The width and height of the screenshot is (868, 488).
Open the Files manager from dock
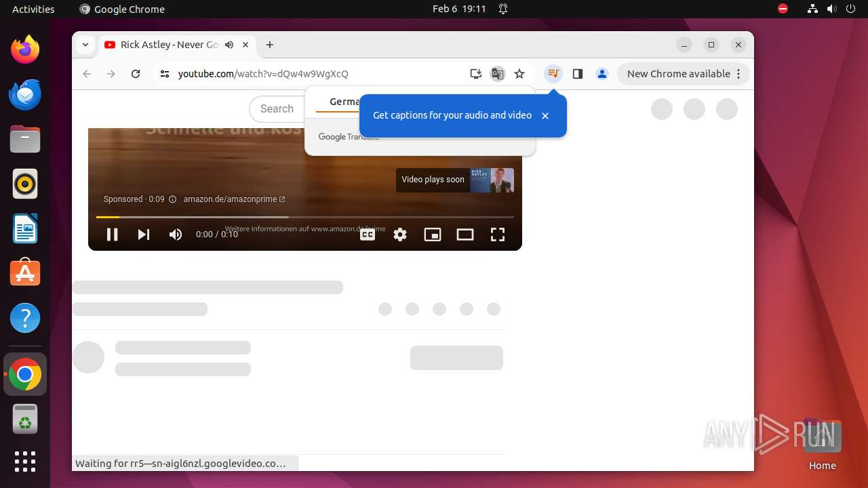click(25, 139)
